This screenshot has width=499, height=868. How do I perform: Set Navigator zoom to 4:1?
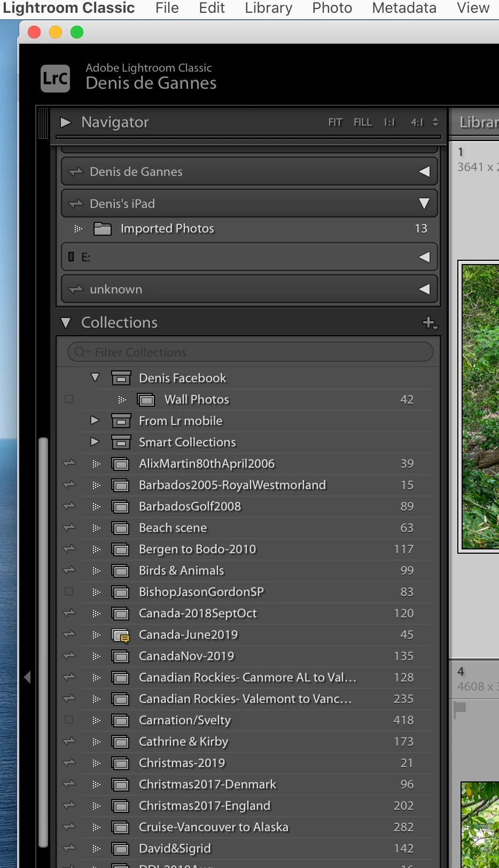[x=417, y=122]
